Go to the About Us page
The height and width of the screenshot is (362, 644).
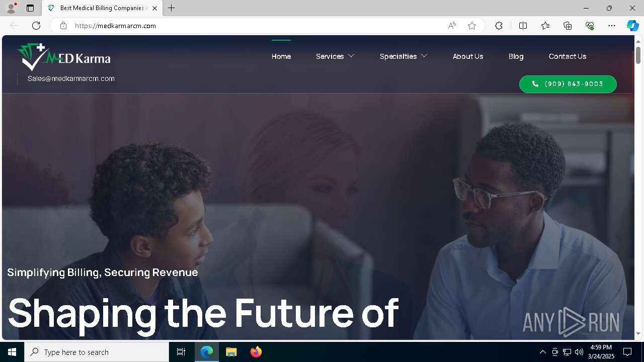(468, 56)
